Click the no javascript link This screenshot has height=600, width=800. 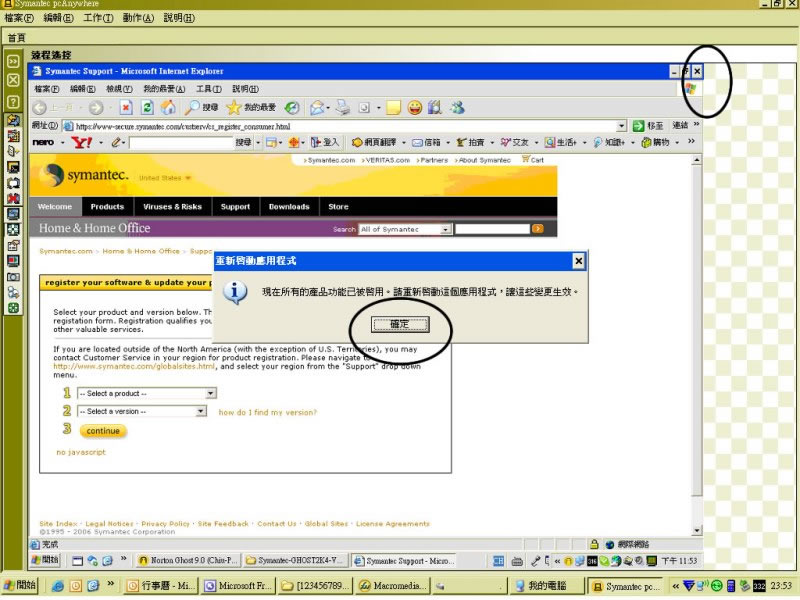pyautogui.click(x=81, y=452)
